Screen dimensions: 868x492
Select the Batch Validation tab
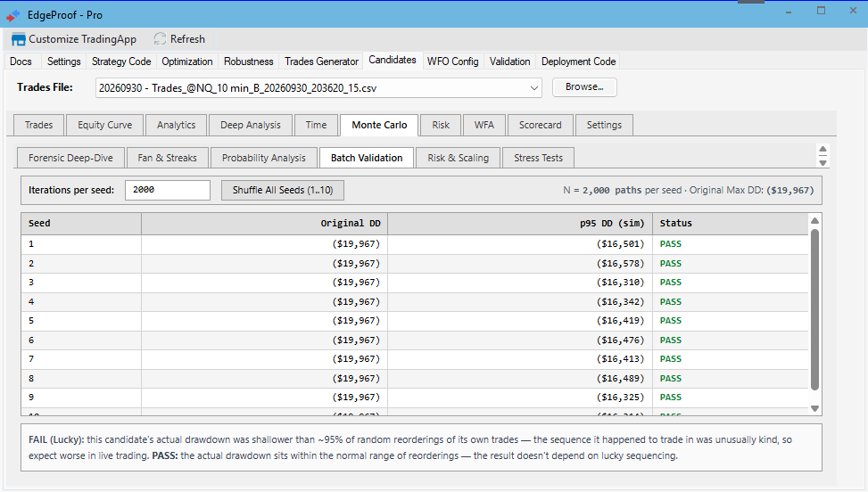[x=367, y=158]
